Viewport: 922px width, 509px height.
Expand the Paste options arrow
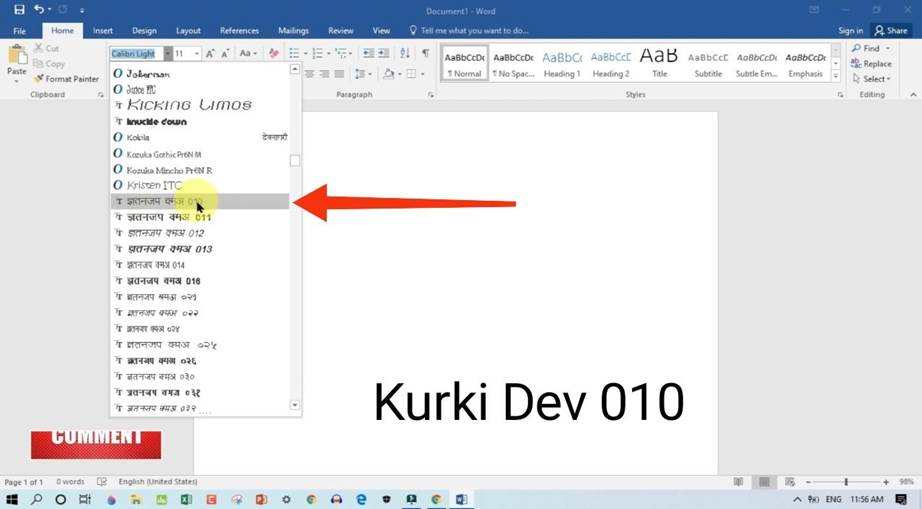coord(16,80)
